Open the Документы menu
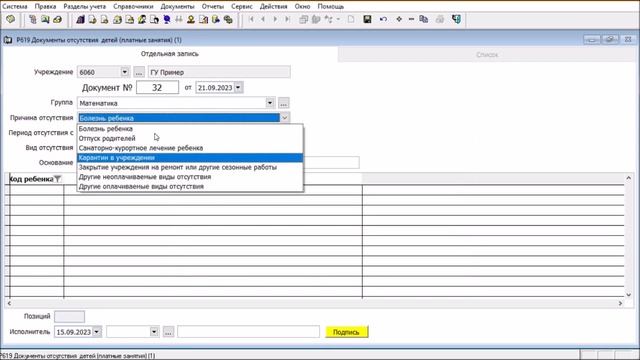This screenshot has width=640, height=360. click(178, 7)
